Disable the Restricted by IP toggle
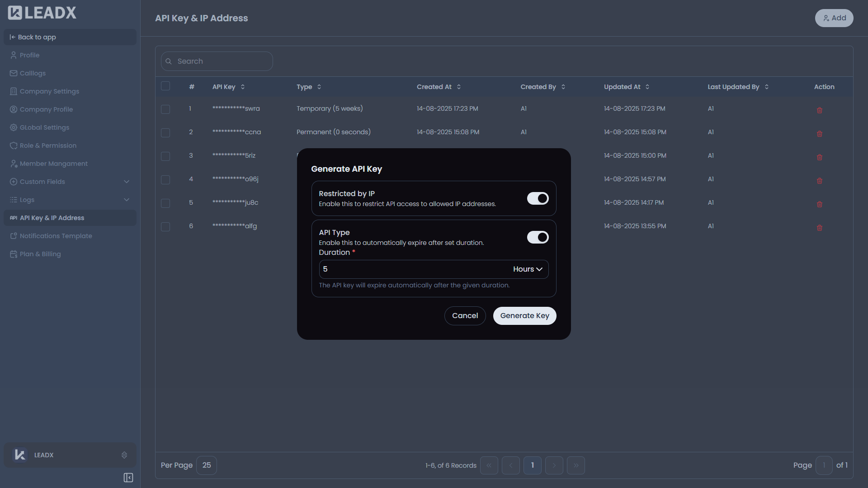The height and width of the screenshot is (488, 868). pos(537,198)
